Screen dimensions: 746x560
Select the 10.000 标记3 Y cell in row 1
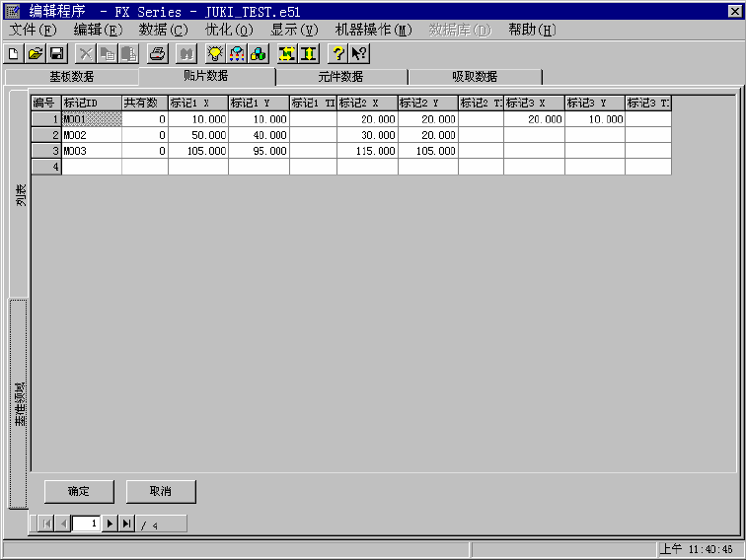[x=595, y=119]
